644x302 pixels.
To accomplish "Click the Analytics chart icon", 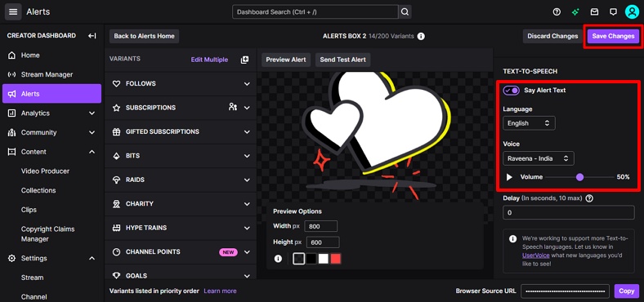I will coord(12,113).
